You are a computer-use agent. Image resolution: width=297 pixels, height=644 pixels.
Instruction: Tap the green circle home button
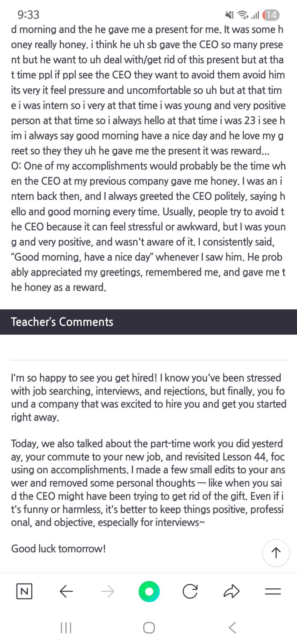pos(149,591)
